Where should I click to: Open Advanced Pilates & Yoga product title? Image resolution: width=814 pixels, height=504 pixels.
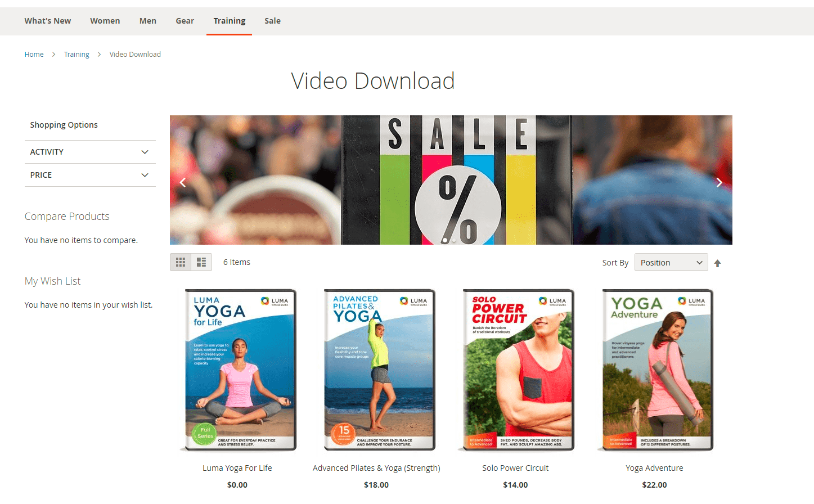[376, 468]
